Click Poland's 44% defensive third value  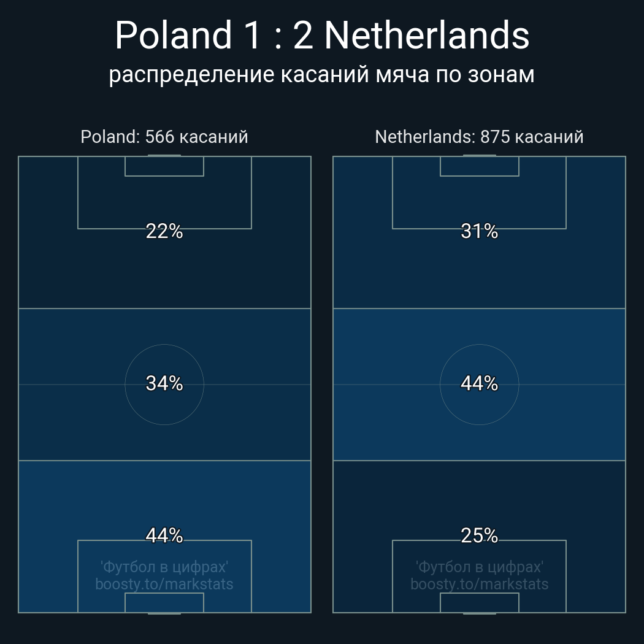tap(164, 535)
